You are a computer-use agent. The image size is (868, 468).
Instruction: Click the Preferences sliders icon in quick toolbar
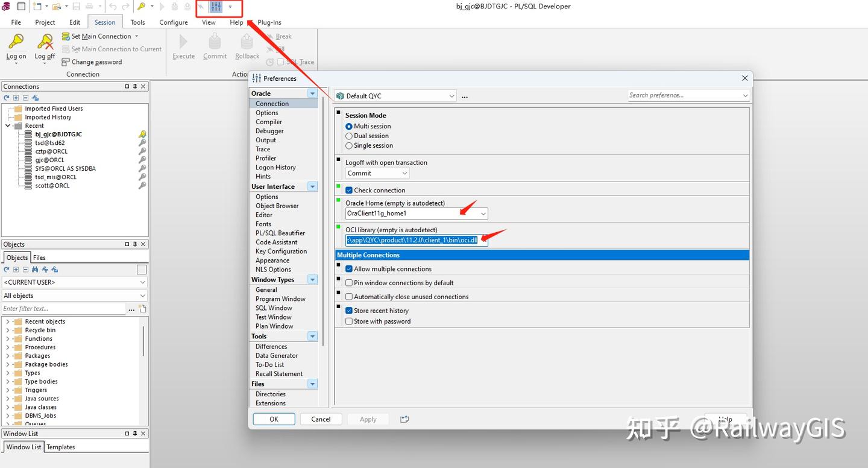point(216,7)
